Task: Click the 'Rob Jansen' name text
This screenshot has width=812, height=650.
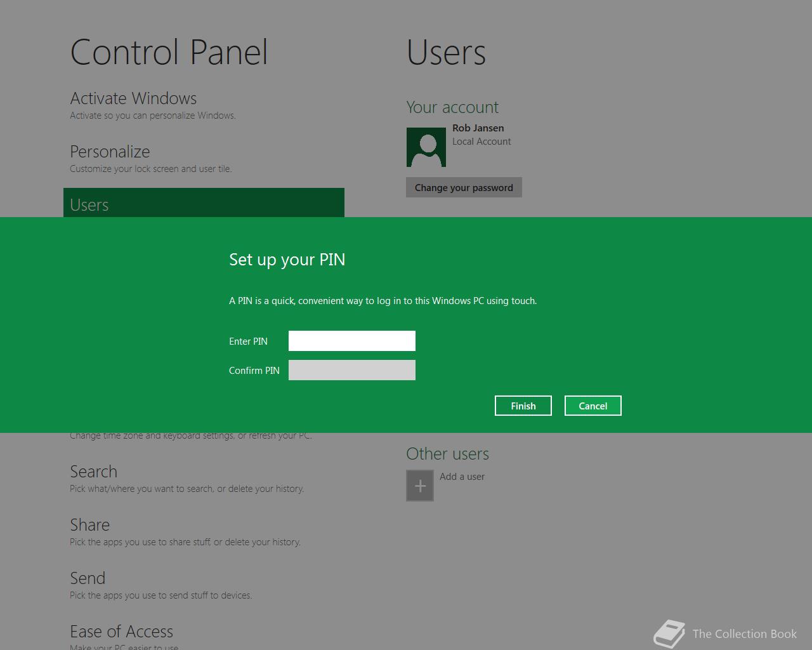Action: [x=478, y=128]
